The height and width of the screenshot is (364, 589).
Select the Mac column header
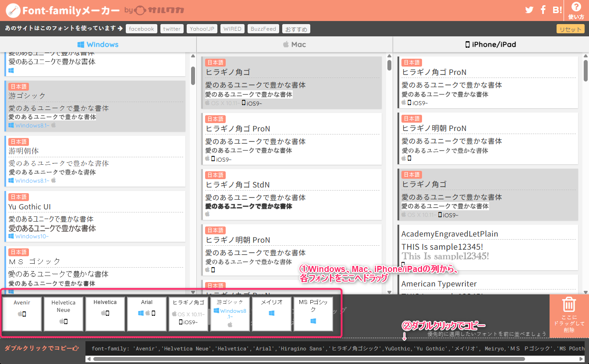(x=294, y=44)
